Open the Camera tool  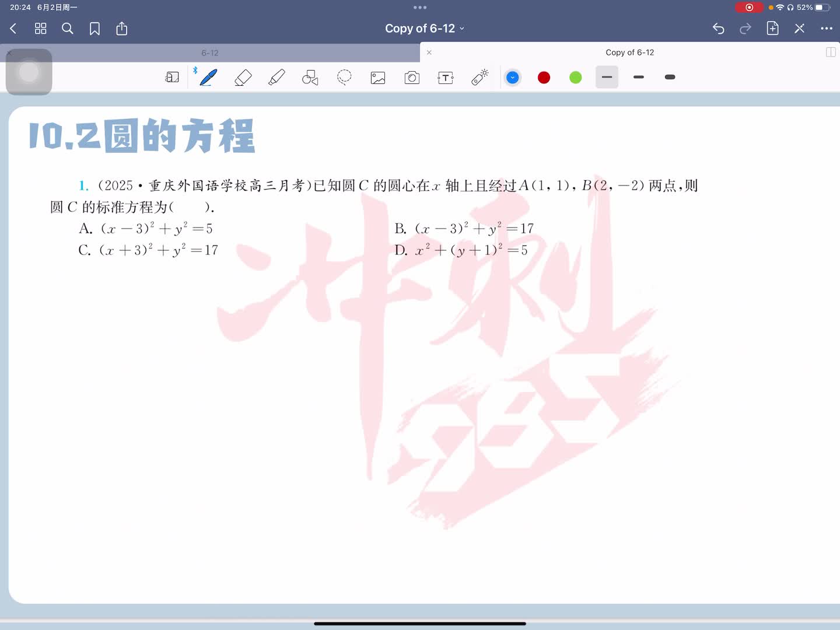point(412,78)
